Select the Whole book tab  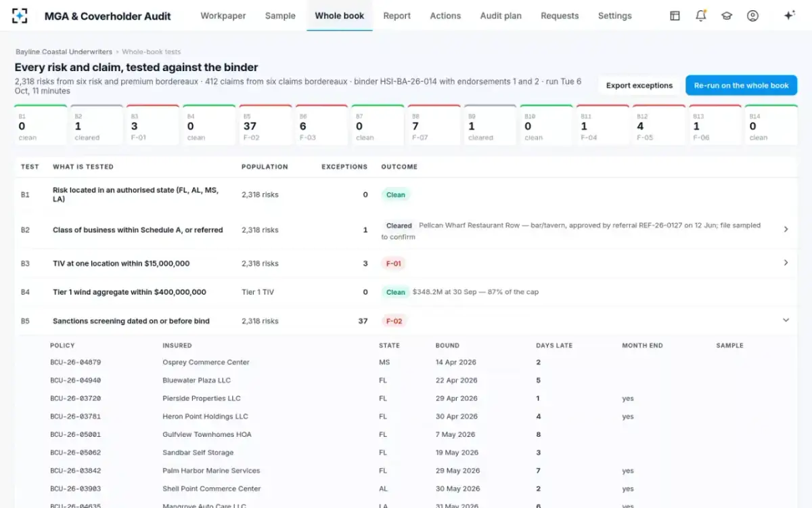[340, 16]
